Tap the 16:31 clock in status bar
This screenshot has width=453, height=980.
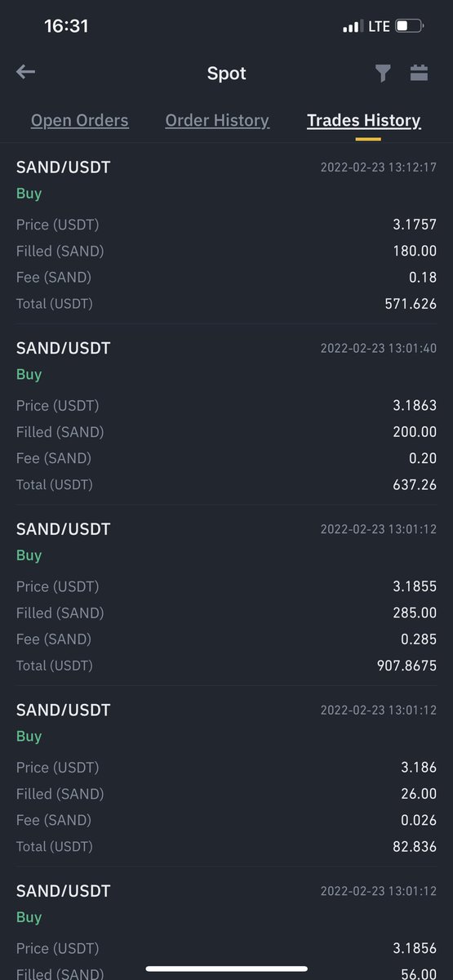click(x=66, y=26)
